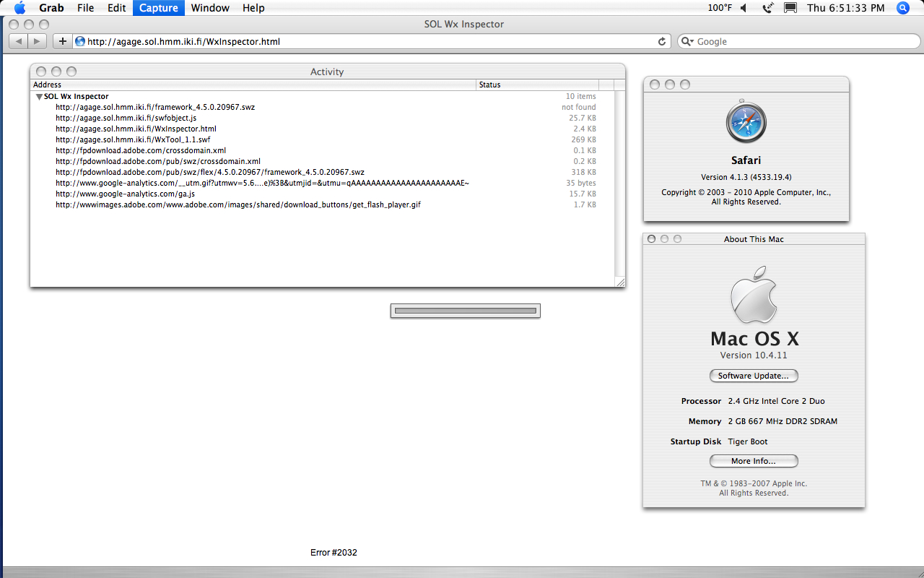The image size is (924, 578).
Task: Grab the Activity window resize handle
Action: [619, 281]
